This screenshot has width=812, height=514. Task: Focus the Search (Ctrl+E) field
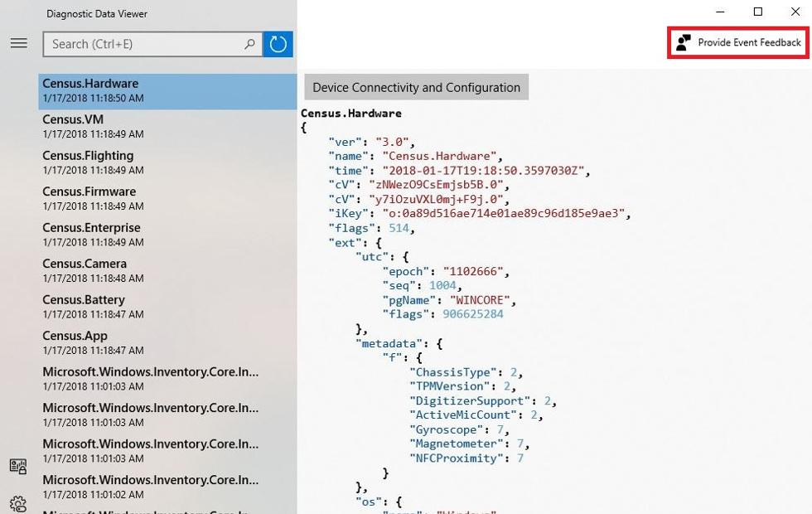(x=152, y=44)
